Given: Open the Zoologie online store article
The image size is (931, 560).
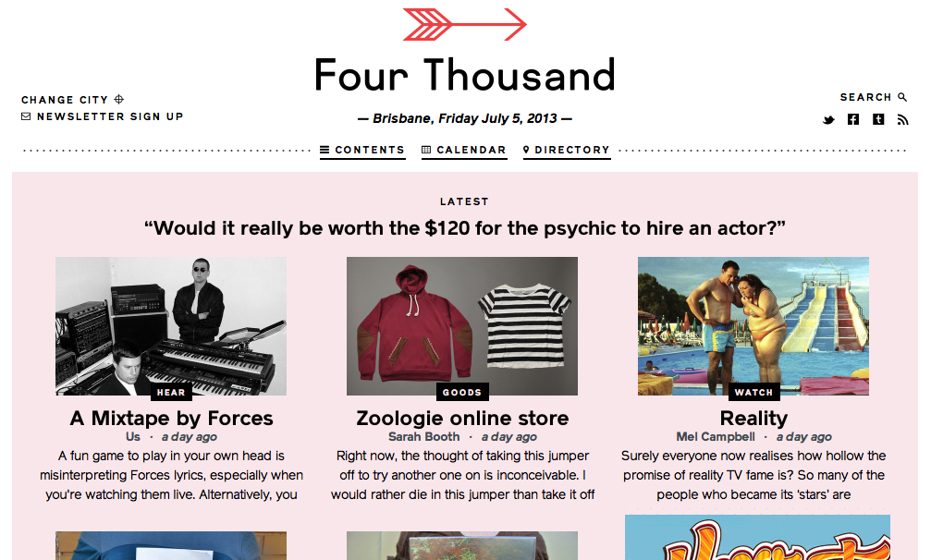Looking at the screenshot, I should click(462, 419).
